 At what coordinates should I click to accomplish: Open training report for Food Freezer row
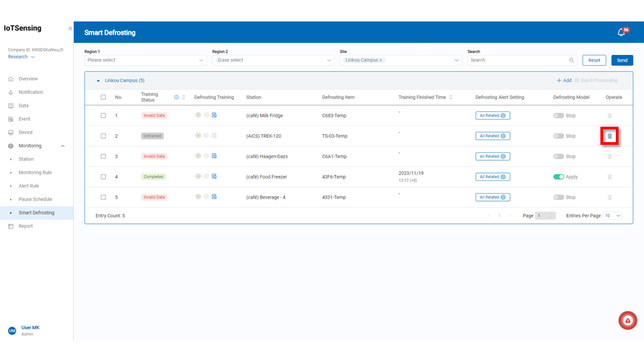click(x=214, y=177)
